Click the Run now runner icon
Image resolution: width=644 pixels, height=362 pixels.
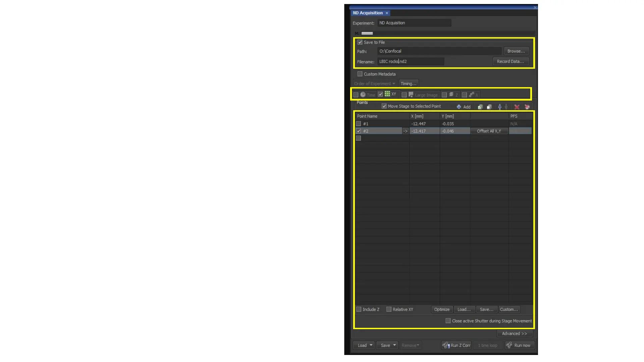tap(509, 345)
